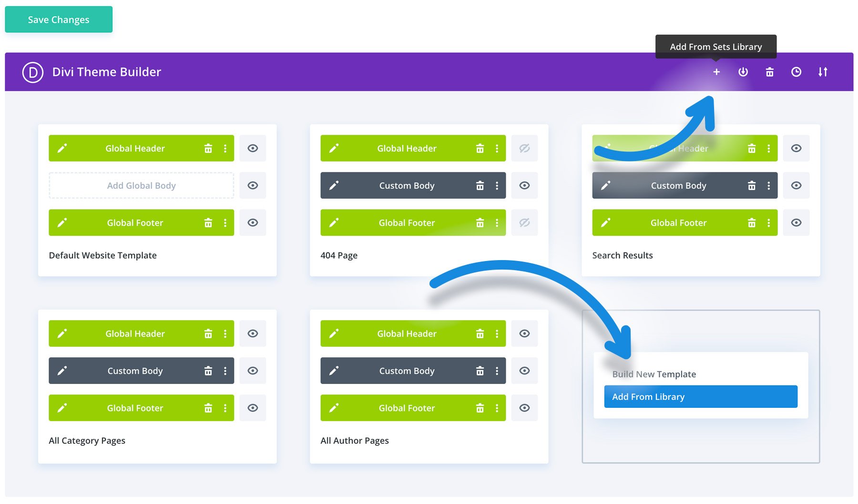This screenshot has width=858, height=504.
Task: Open Global Footer options in Search Results template
Action: (x=769, y=222)
